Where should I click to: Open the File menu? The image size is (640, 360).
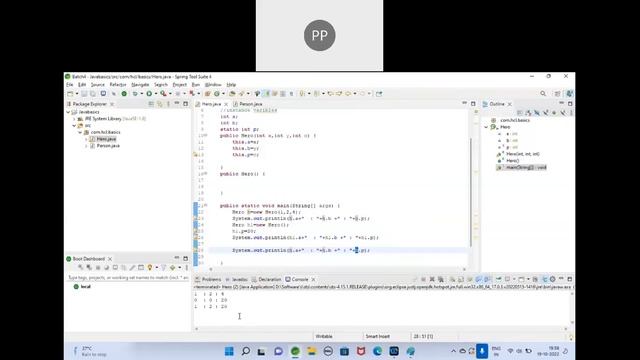click(x=70, y=84)
